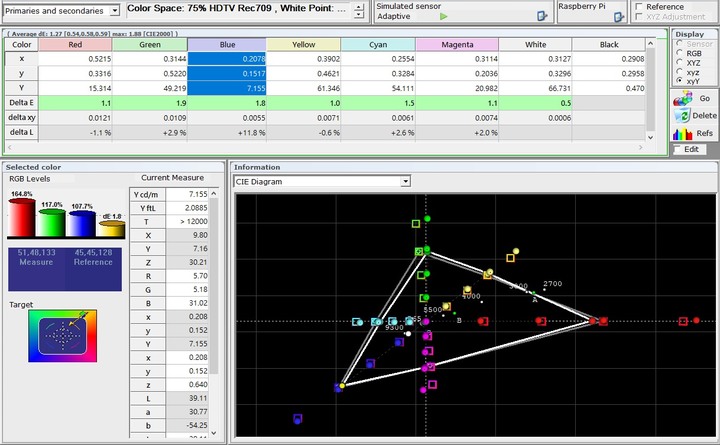Image resolution: width=720 pixels, height=445 pixels.
Task: Select the xyY display radio button
Action: pos(679,81)
